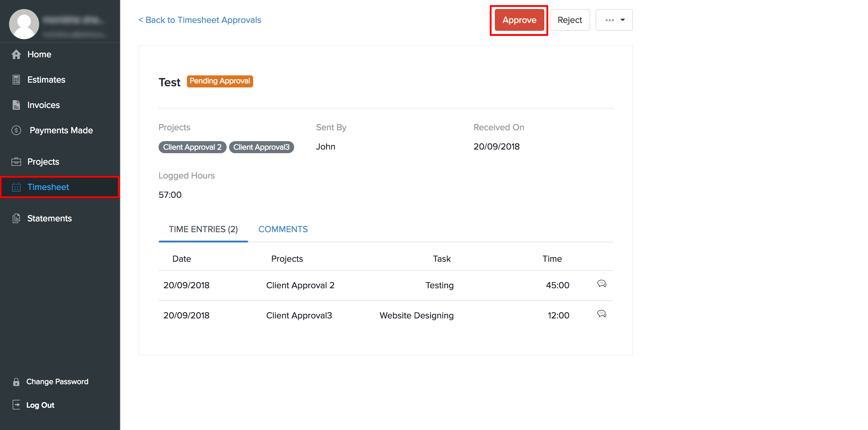This screenshot has height=430, width=868.
Task: Click the Change Password lock icon
Action: coord(16,382)
